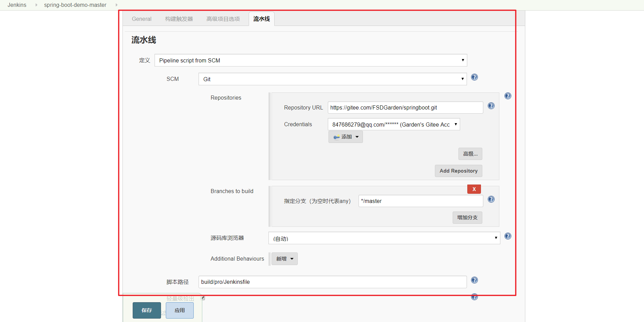Go to the Jenkins breadcrumb link
644x322 pixels.
point(17,5)
